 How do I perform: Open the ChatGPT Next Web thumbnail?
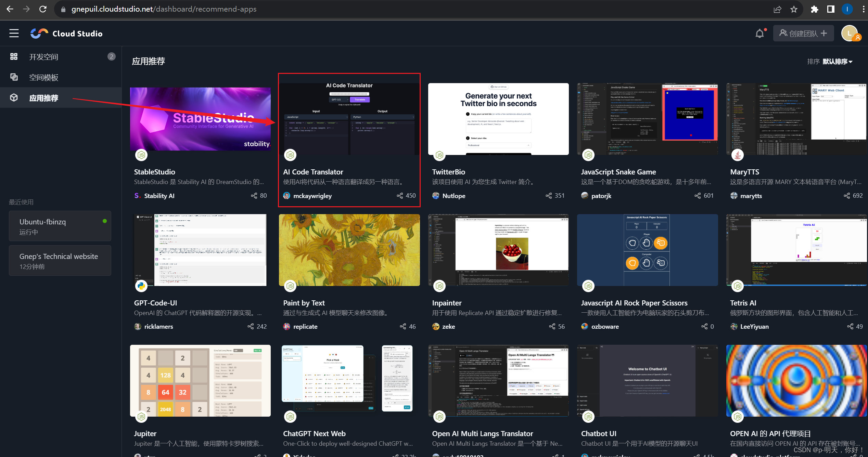point(349,381)
